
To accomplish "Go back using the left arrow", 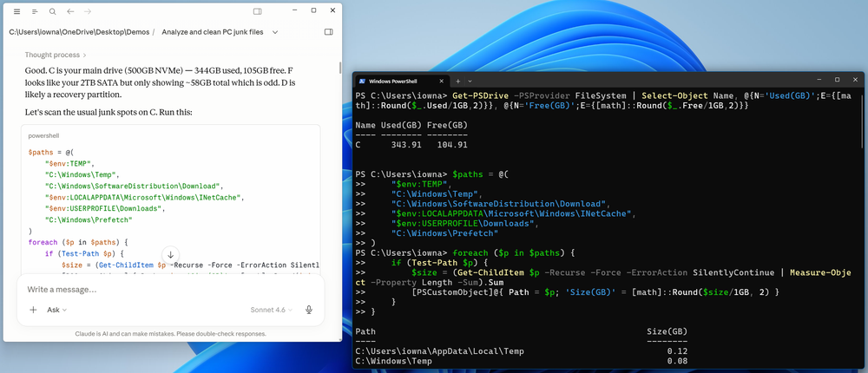I will (70, 11).
